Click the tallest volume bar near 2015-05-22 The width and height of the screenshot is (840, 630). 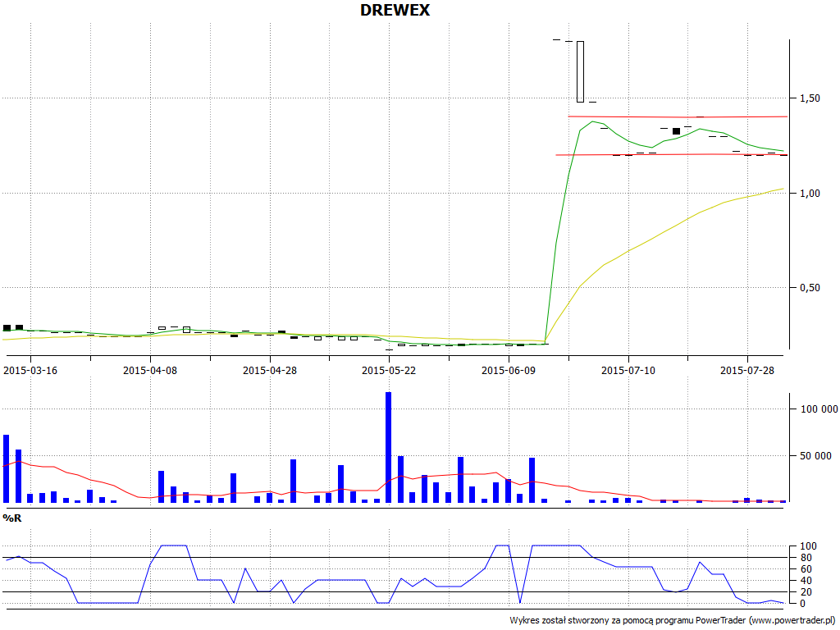(x=388, y=447)
